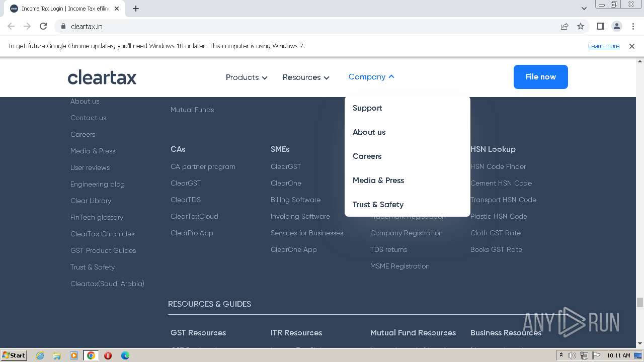Click the browser forward arrow
The height and width of the screenshot is (362, 644).
click(x=27, y=26)
